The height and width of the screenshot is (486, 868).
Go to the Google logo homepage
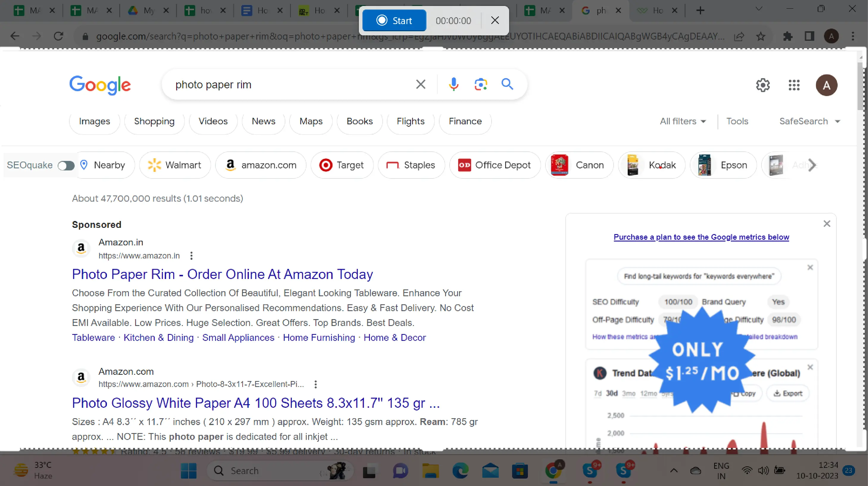tap(100, 85)
